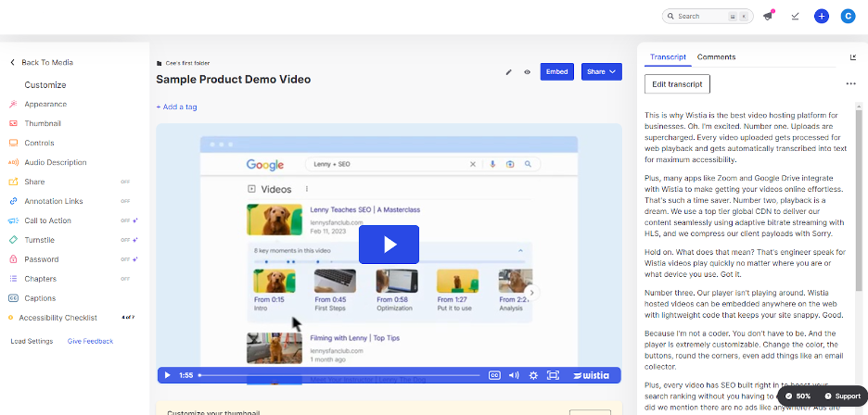The image size is (868, 415).
Task: Click the Appearance wand icon
Action: click(x=13, y=104)
